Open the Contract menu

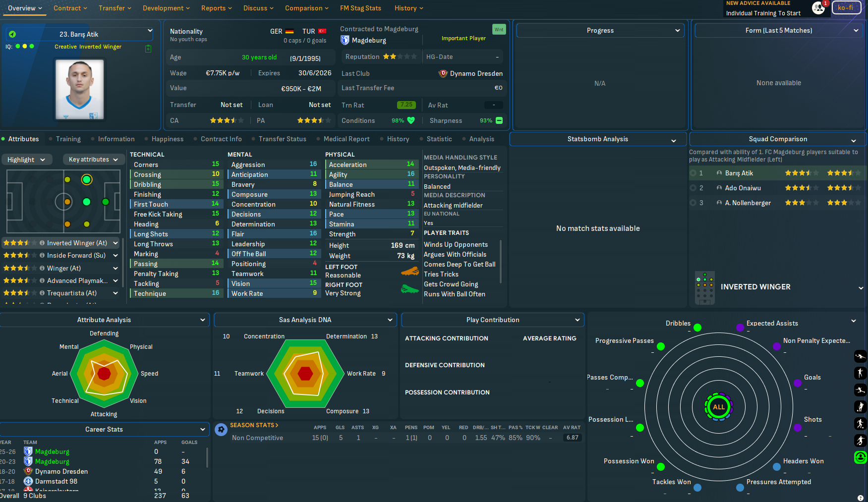click(x=70, y=8)
